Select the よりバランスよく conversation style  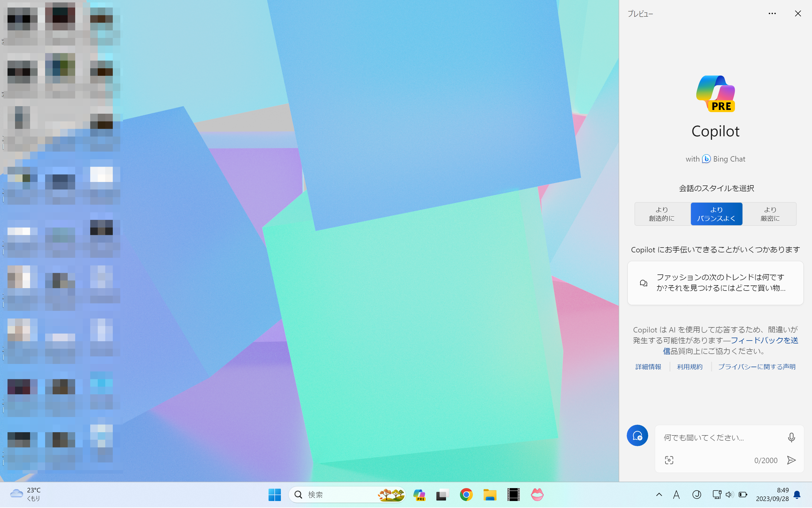pyautogui.click(x=716, y=214)
